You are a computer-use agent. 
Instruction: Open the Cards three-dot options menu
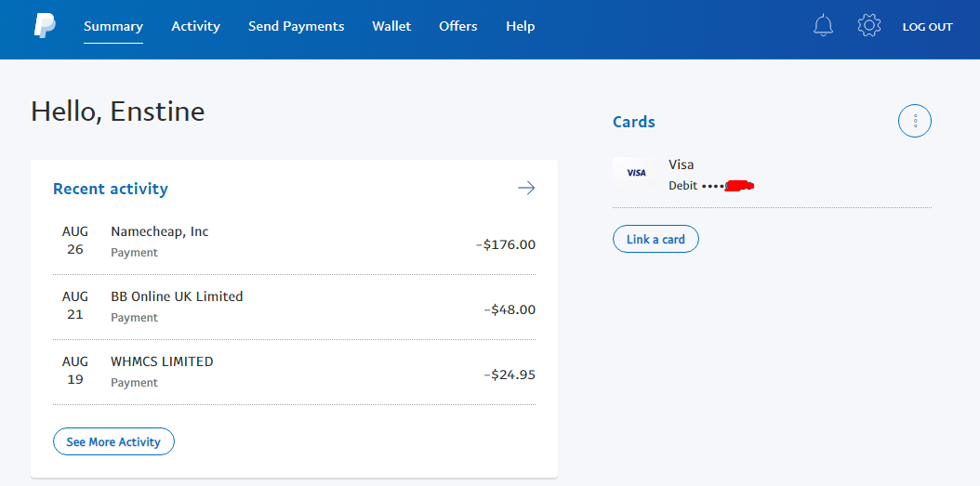[x=915, y=121]
